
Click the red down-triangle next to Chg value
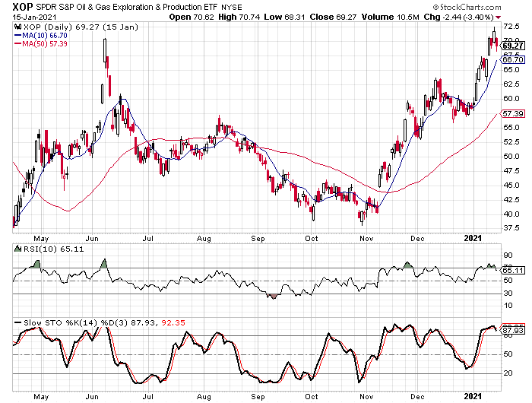[x=498, y=17]
